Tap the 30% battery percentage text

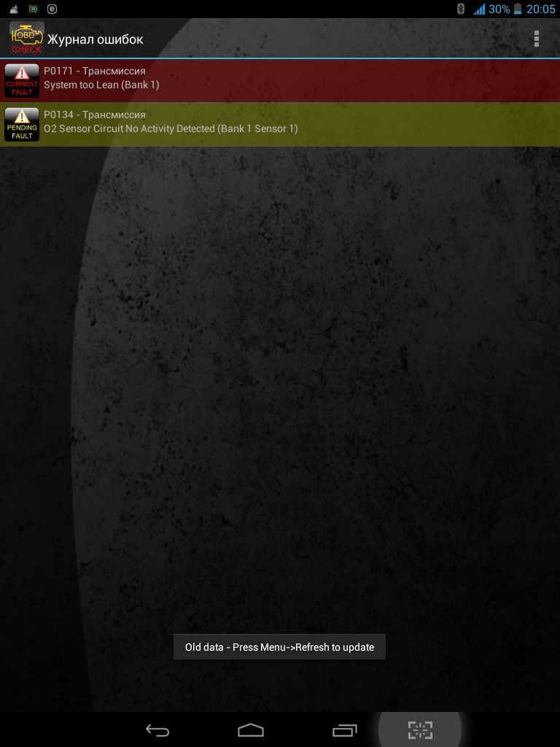coord(499,9)
